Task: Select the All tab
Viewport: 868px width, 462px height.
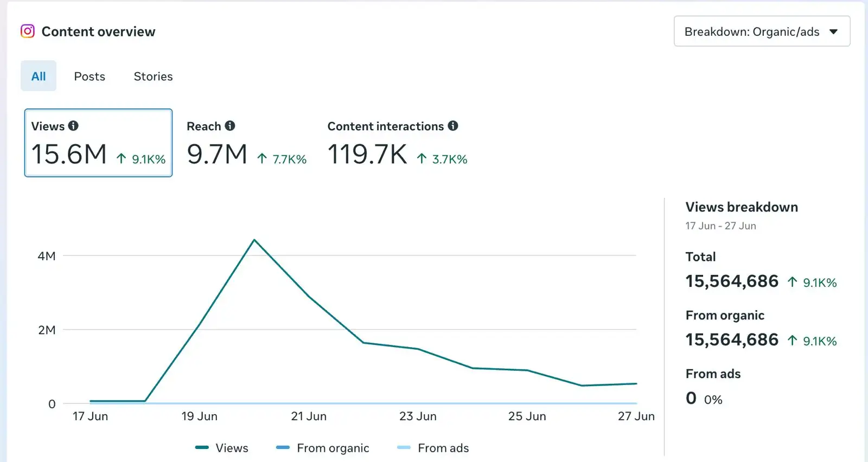Action: click(39, 76)
